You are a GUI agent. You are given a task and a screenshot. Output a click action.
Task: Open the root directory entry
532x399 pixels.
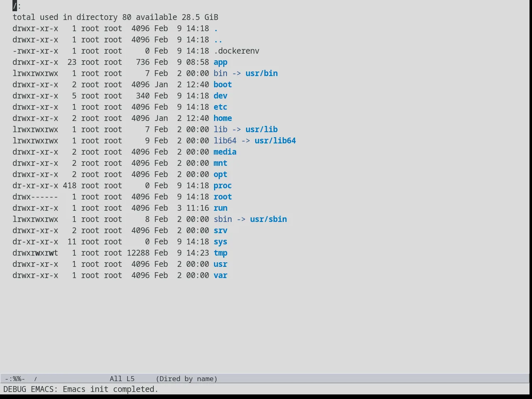click(x=223, y=197)
